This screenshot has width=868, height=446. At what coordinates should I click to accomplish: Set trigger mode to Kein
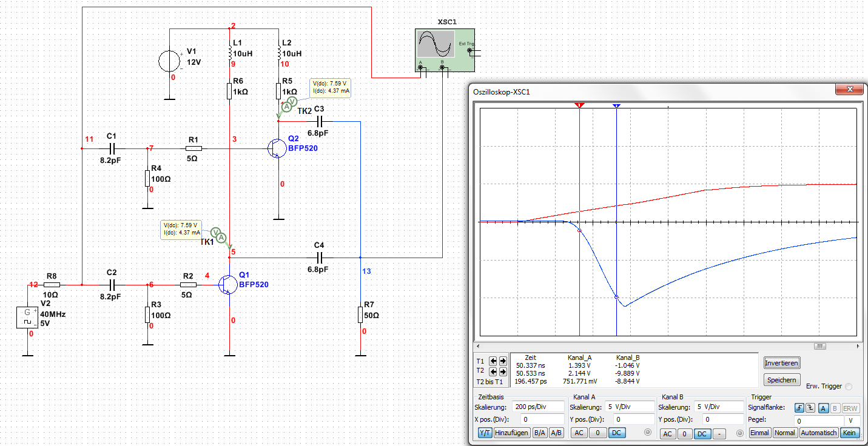coord(849,433)
